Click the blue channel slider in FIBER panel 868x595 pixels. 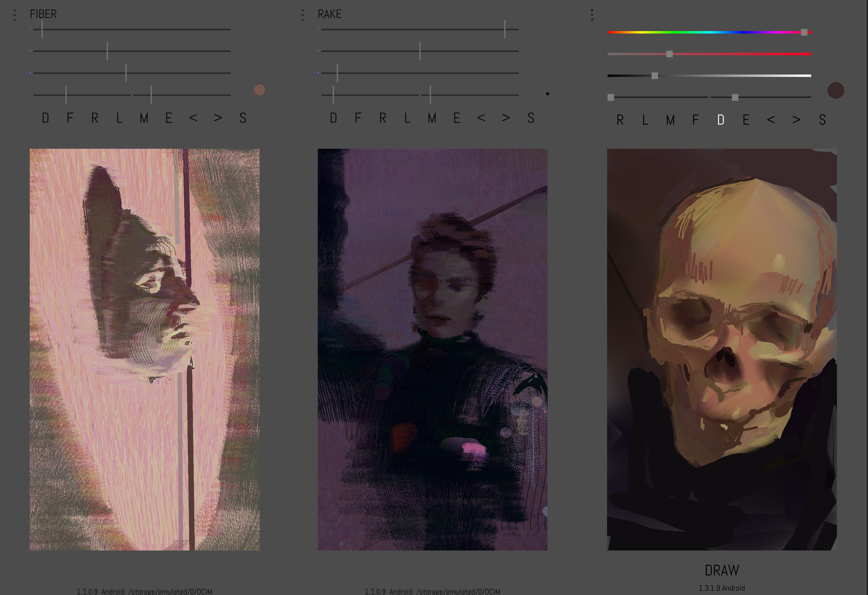point(132,73)
